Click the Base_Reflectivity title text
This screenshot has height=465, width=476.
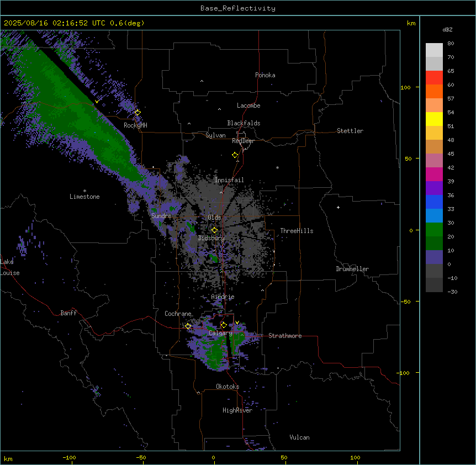pos(238,8)
